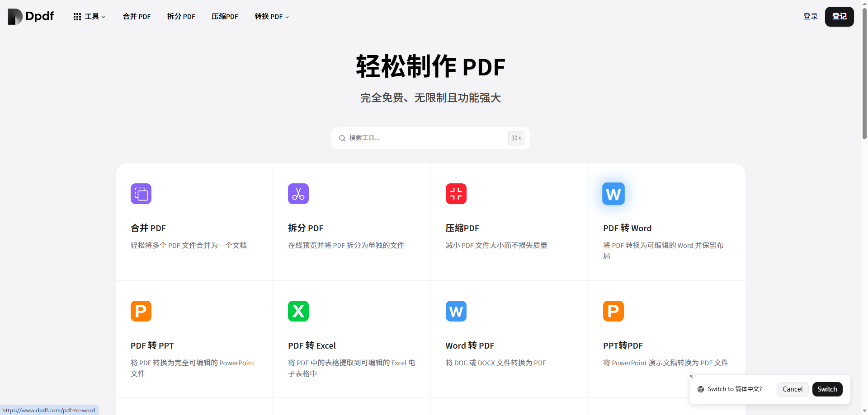
Task: Open the PDF 转 PPT card title
Action: [x=152, y=345]
